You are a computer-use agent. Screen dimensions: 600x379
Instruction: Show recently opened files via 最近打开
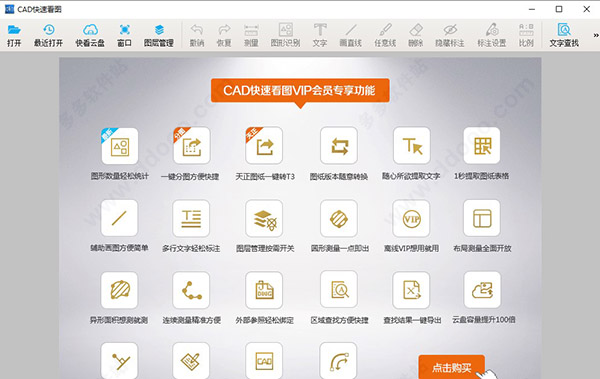(48, 35)
